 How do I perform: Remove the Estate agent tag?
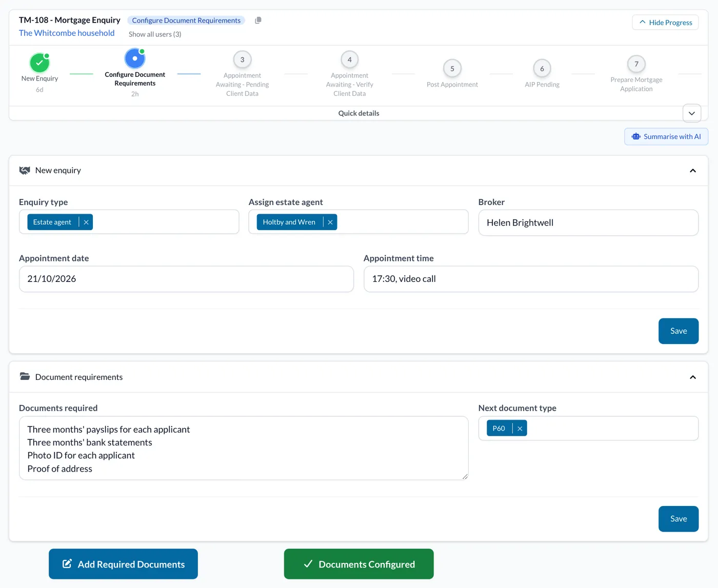(x=86, y=222)
